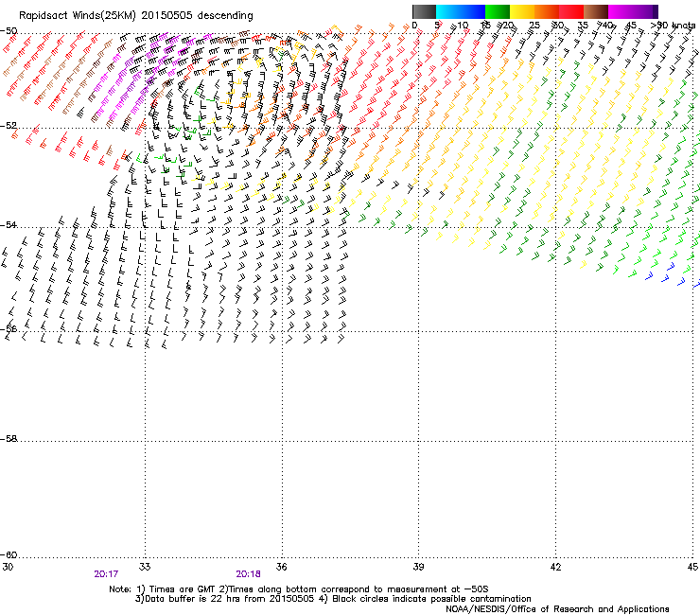Click the '39' longitude axis label
The image size is (700, 615).
pyautogui.click(x=418, y=567)
